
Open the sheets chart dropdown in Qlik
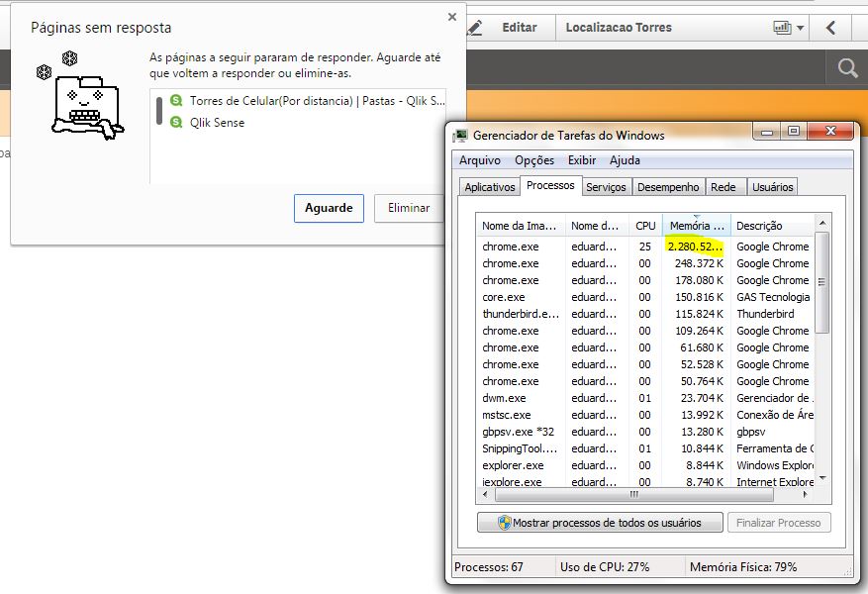pos(788,27)
